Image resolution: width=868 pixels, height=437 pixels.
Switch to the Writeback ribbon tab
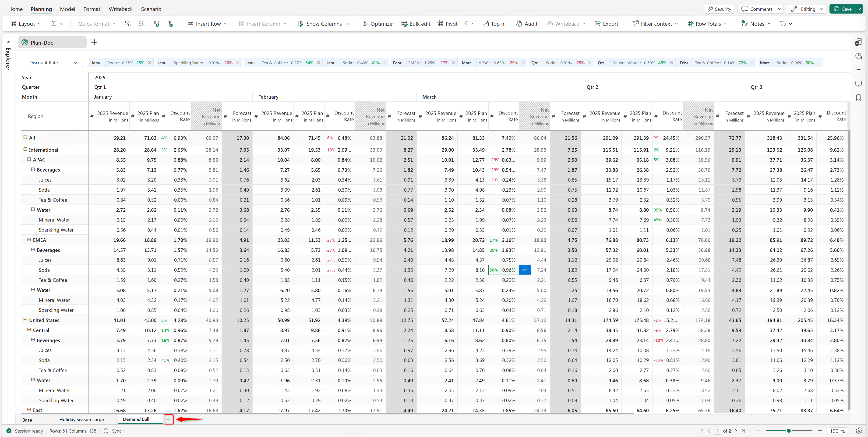[120, 9]
